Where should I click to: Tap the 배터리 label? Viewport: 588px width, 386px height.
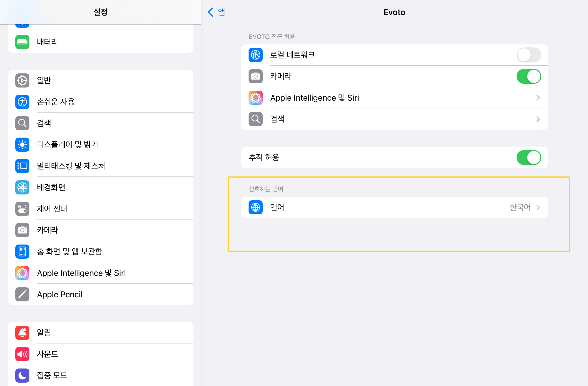coord(47,42)
